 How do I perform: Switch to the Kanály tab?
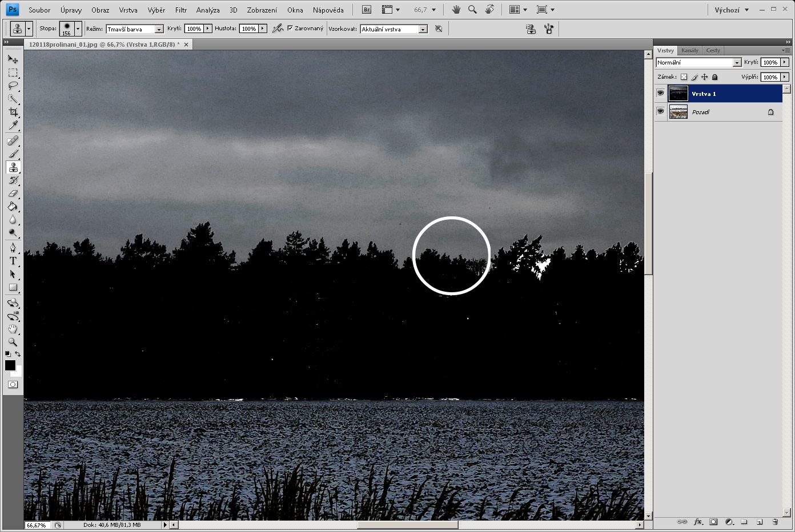pos(690,50)
